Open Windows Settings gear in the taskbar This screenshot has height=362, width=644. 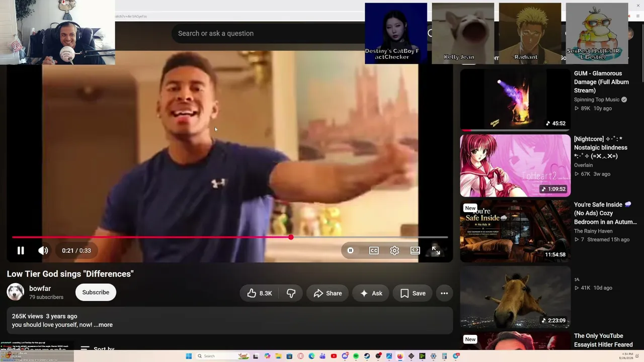point(433,356)
